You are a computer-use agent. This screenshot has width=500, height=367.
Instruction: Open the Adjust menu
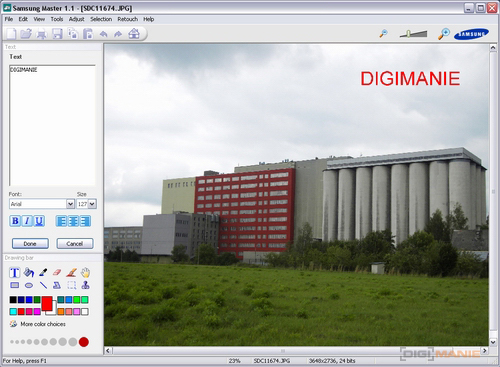coord(76,19)
